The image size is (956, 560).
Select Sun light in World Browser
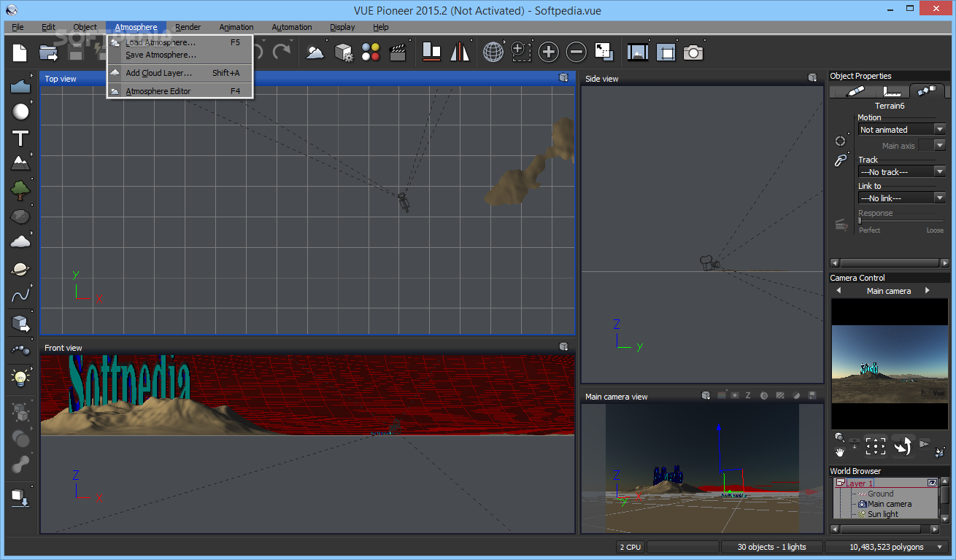(882, 514)
